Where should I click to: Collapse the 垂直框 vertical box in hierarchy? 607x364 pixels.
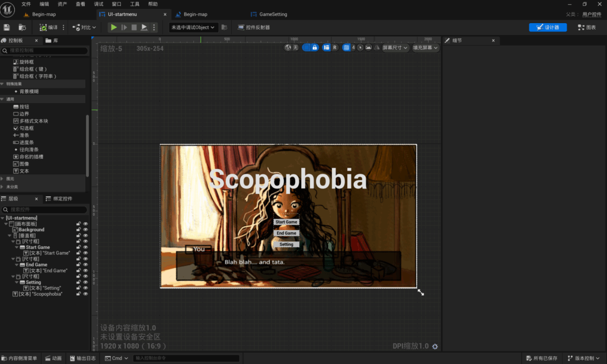pos(9,235)
